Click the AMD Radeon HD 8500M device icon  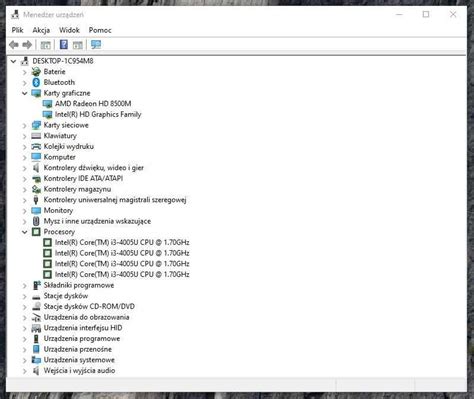[47, 104]
